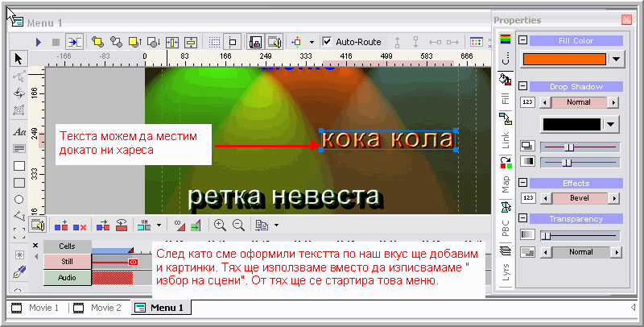
Task: Open the Map vertical tab in Properties
Action: [x=506, y=176]
